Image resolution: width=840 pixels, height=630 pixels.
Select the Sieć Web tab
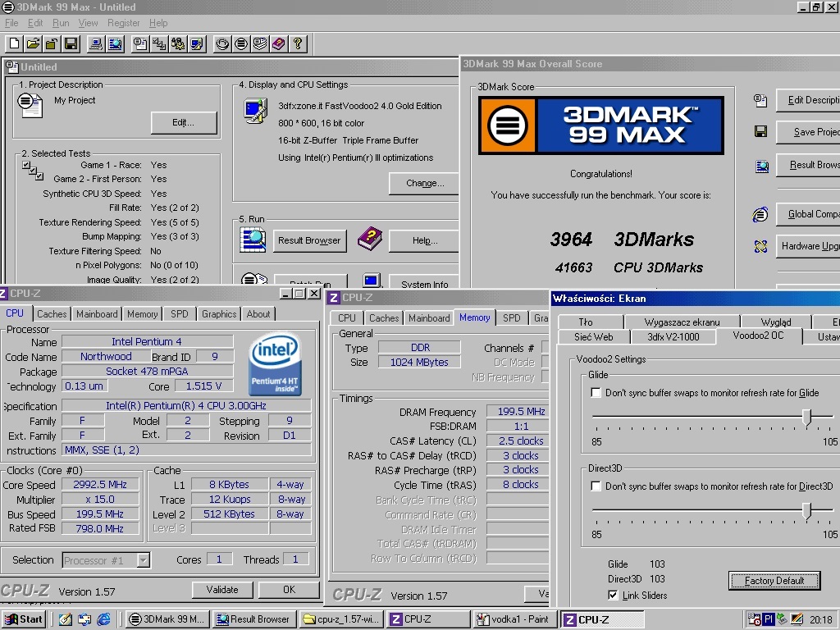(593, 337)
